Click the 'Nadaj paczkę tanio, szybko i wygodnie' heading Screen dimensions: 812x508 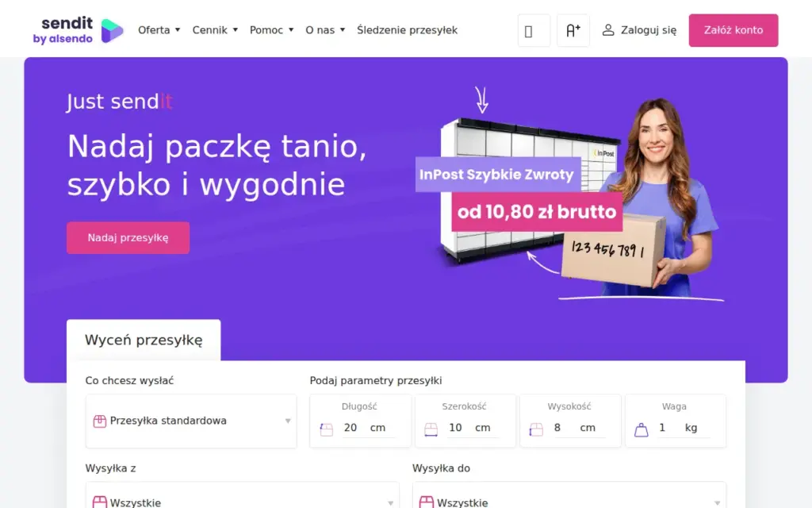[x=217, y=165]
